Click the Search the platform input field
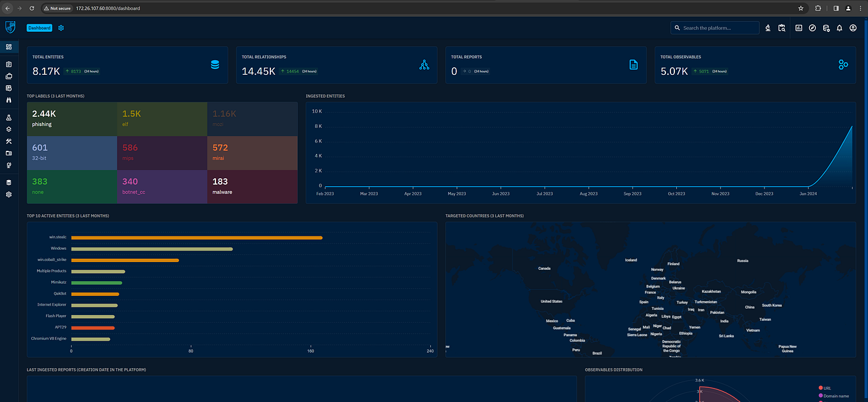Viewport: 868px width, 402px height. 715,27
